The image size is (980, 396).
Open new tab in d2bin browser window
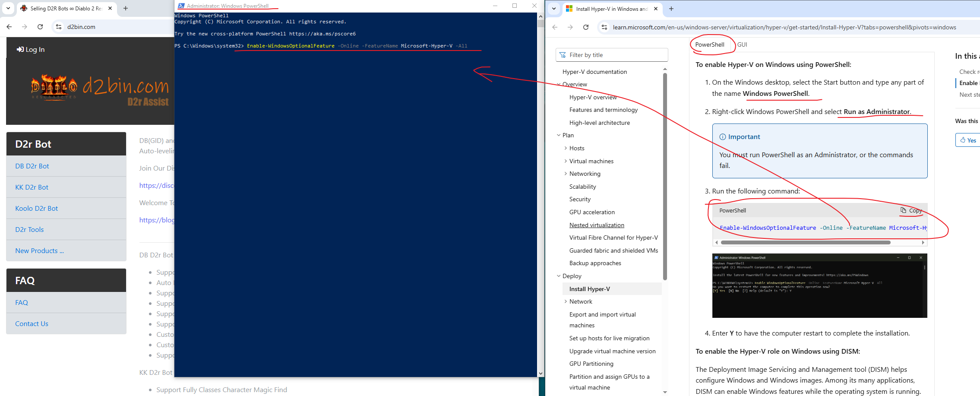coord(126,8)
